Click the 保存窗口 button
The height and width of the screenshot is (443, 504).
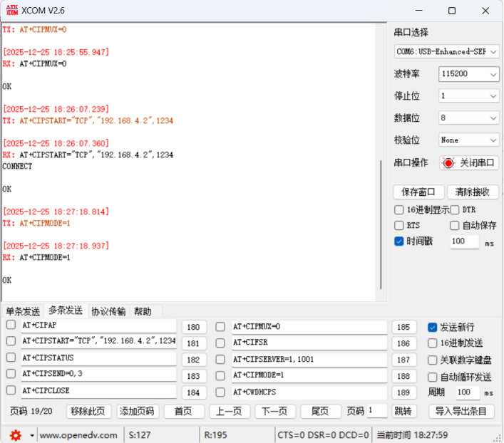pos(418,192)
